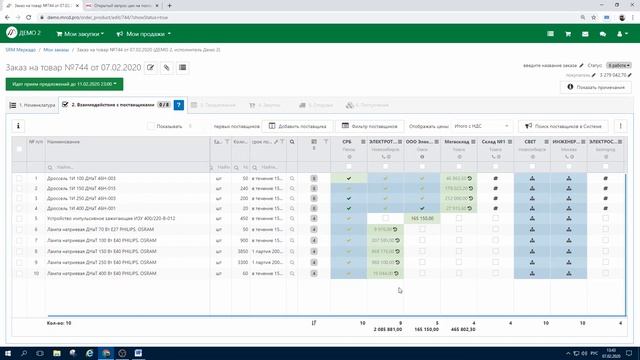The height and width of the screenshot is (360, 640).
Task: Toggle the 'Показывать' checkbox
Action: (151, 126)
